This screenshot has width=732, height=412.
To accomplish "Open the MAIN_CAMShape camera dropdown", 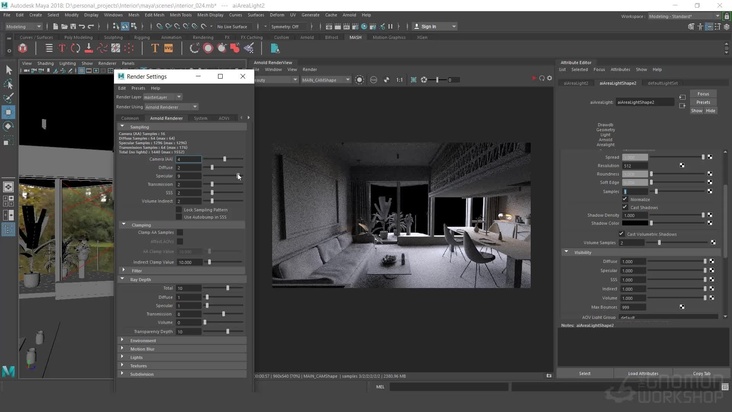I will pos(325,80).
